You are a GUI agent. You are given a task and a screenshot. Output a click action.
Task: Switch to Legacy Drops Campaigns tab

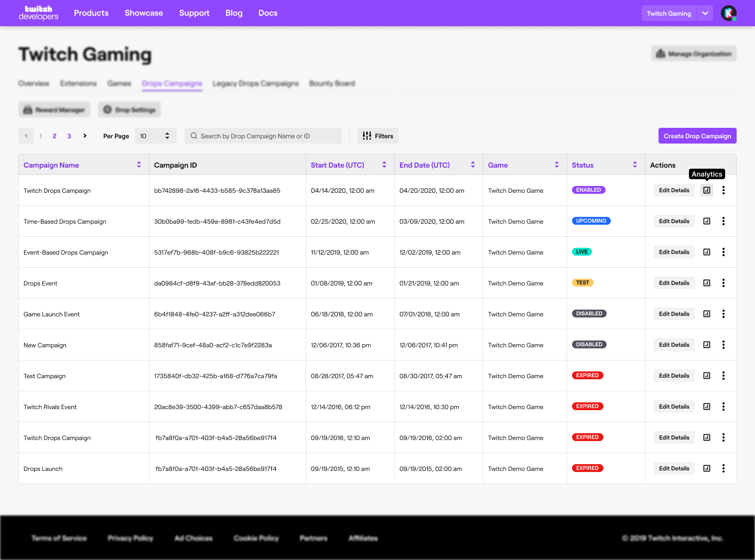[255, 83]
